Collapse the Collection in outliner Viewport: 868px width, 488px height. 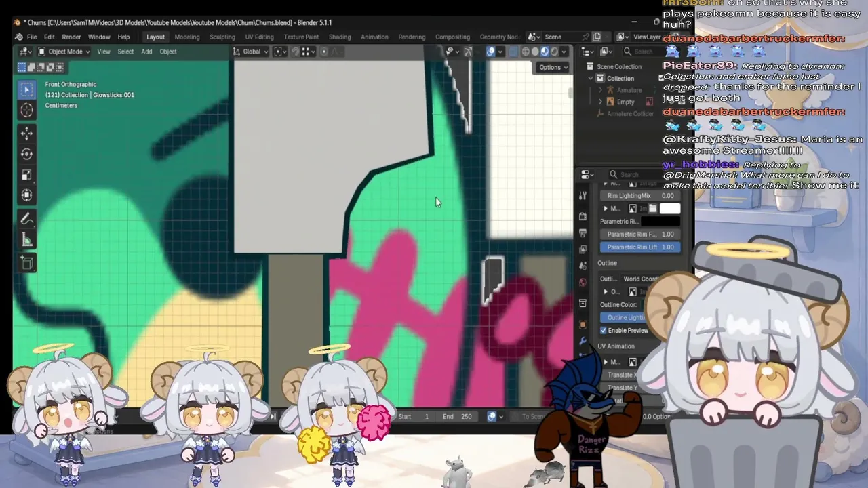pyautogui.click(x=591, y=79)
